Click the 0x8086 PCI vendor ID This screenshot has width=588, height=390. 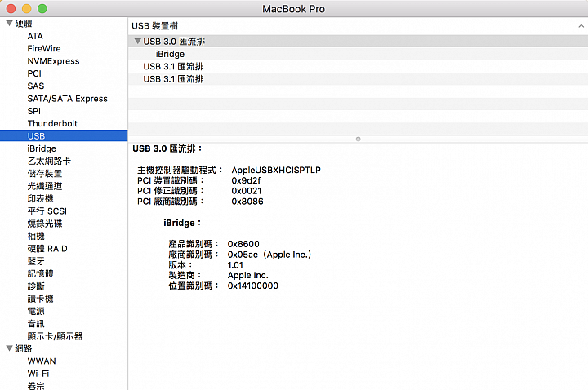point(247,202)
